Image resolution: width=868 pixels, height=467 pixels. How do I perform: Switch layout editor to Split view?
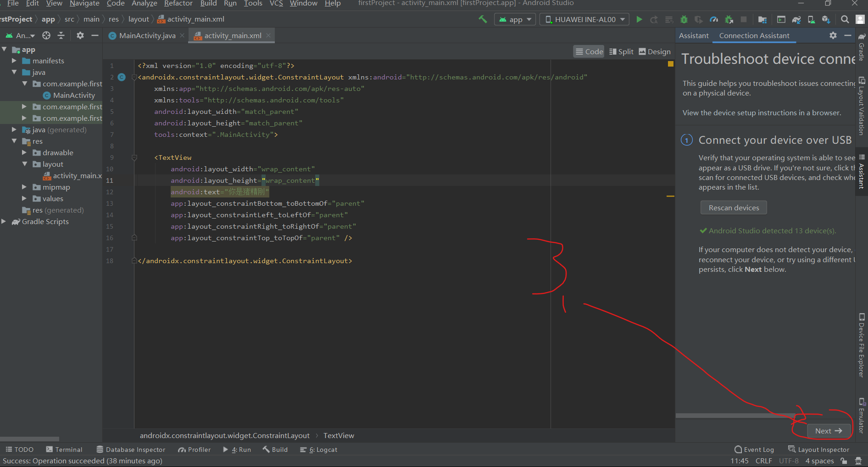point(621,51)
